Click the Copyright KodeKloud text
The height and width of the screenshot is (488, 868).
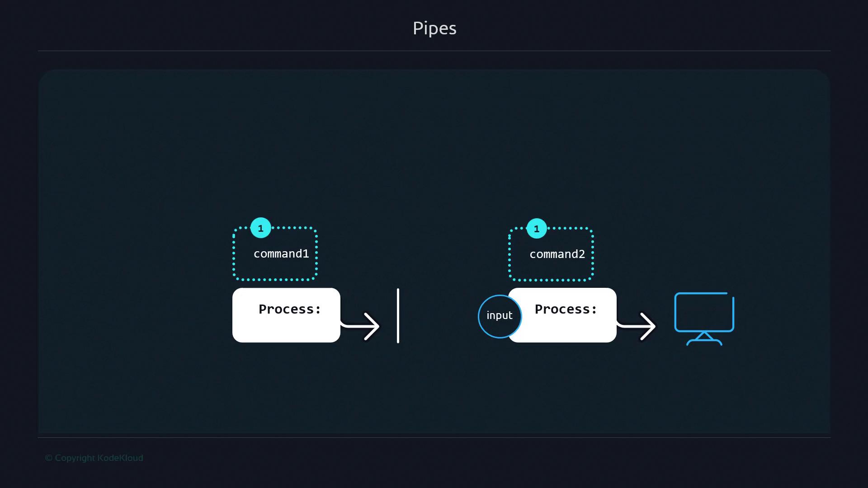coord(94,458)
